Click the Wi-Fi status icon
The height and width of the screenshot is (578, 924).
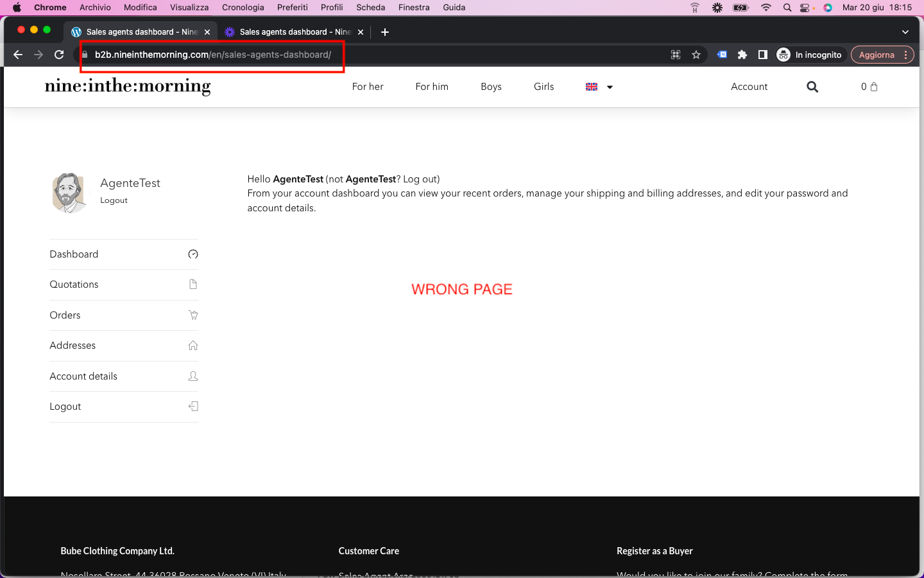766,8
